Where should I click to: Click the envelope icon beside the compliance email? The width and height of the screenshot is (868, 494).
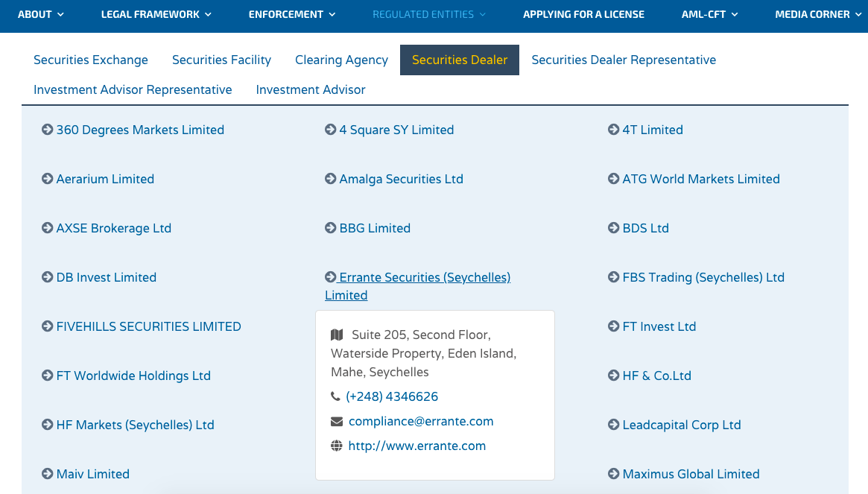point(335,421)
